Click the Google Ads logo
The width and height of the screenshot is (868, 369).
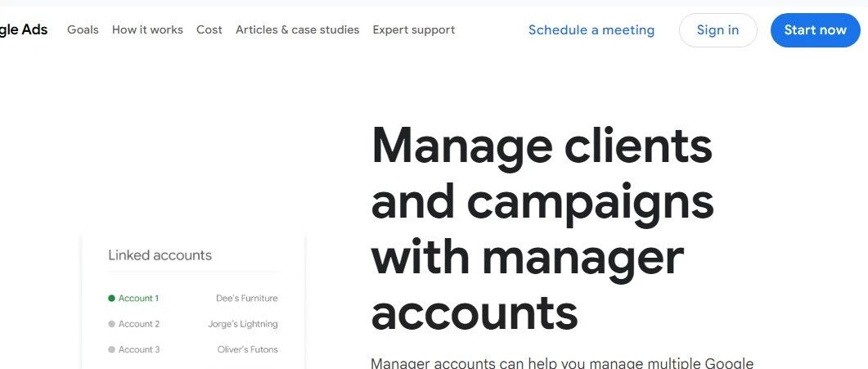tap(23, 30)
